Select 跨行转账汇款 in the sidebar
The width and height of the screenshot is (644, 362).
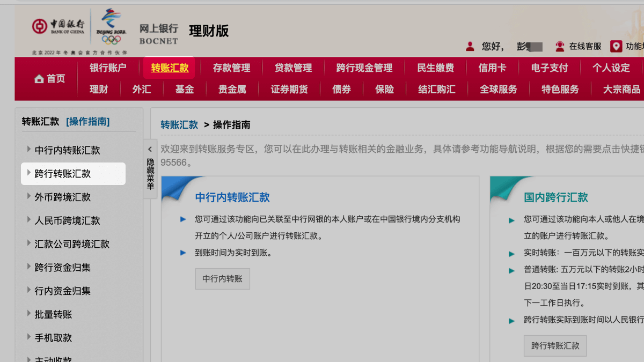pyautogui.click(x=63, y=174)
